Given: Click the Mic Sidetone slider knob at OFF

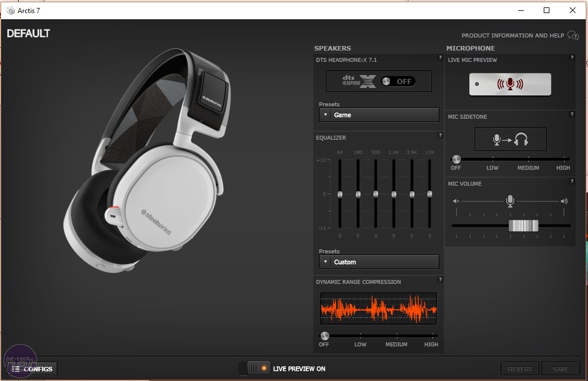Looking at the screenshot, I should click(x=456, y=160).
